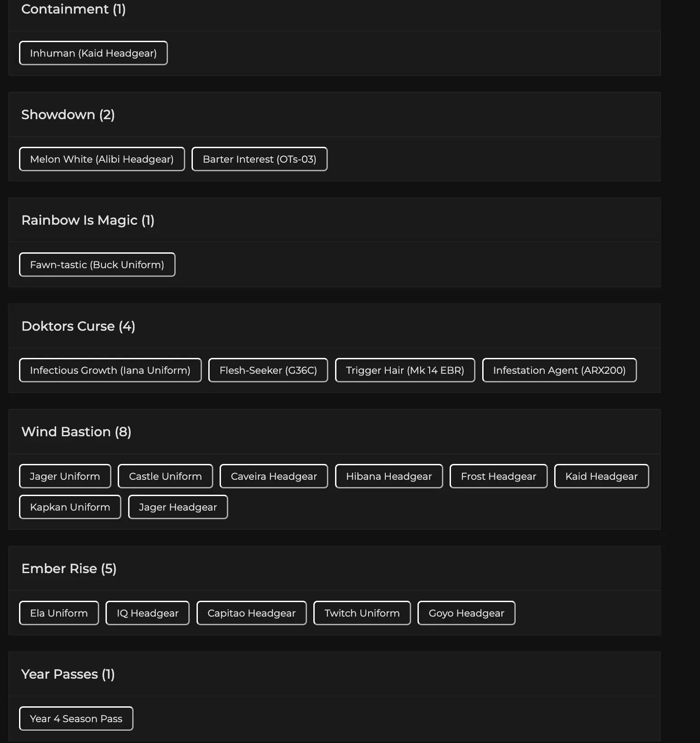The image size is (700, 743).
Task: Click the Doktors Curse (4) section header
Action: tap(78, 326)
